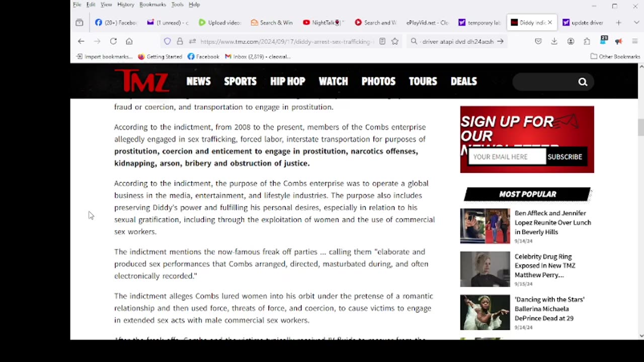This screenshot has height=362, width=644.
Task: Open Import bookmarks from the bookmarks toolbar
Action: click(104, 56)
